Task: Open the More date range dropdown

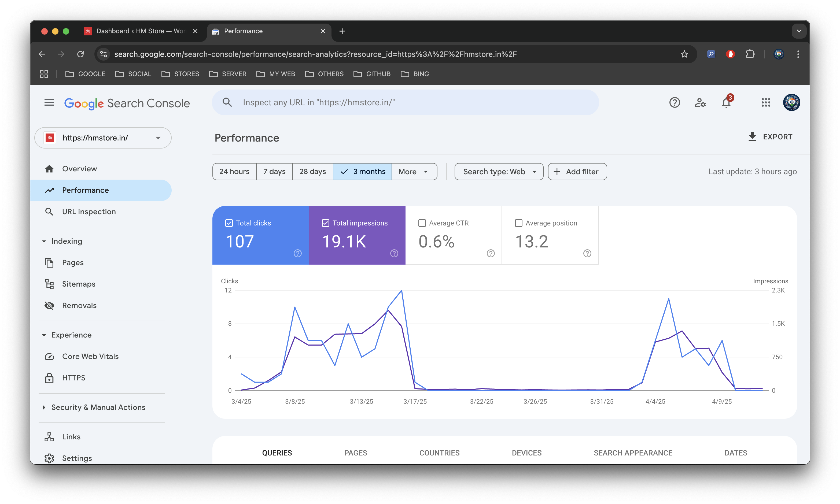Action: pos(414,172)
